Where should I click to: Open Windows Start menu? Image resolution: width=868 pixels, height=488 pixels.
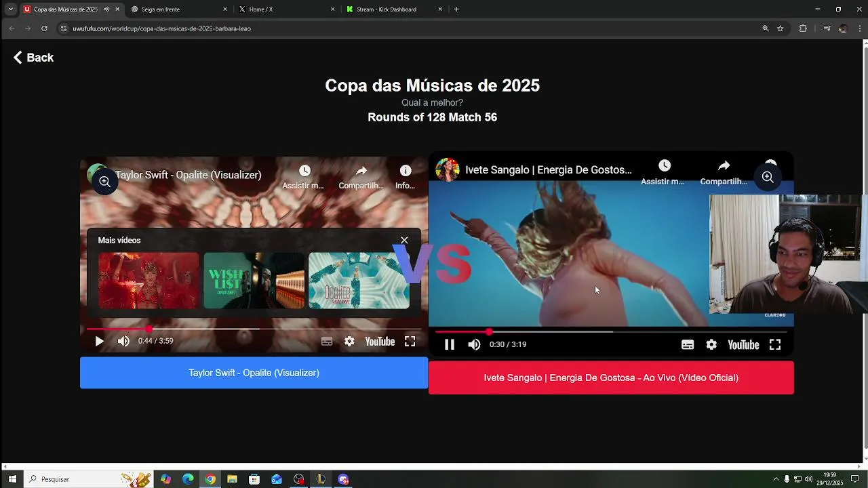coord(12,479)
